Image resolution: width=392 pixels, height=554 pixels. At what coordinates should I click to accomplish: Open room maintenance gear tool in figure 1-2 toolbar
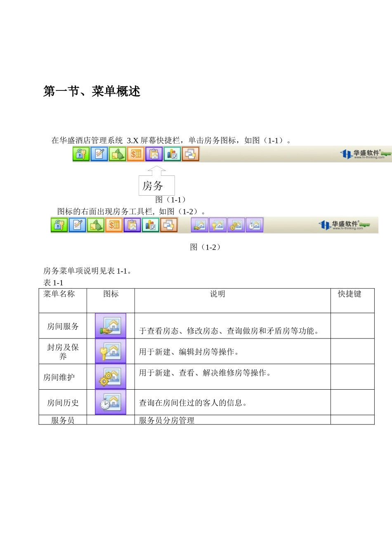coord(236,225)
